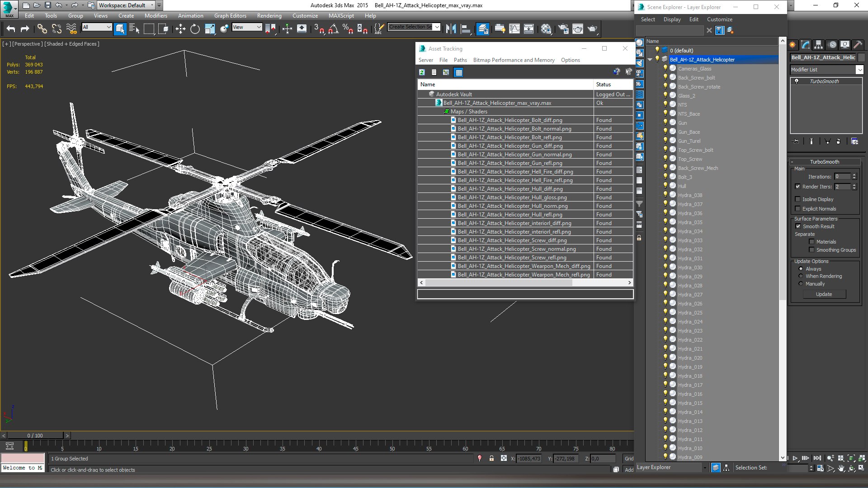Click the Undo arrow icon

click(x=11, y=29)
